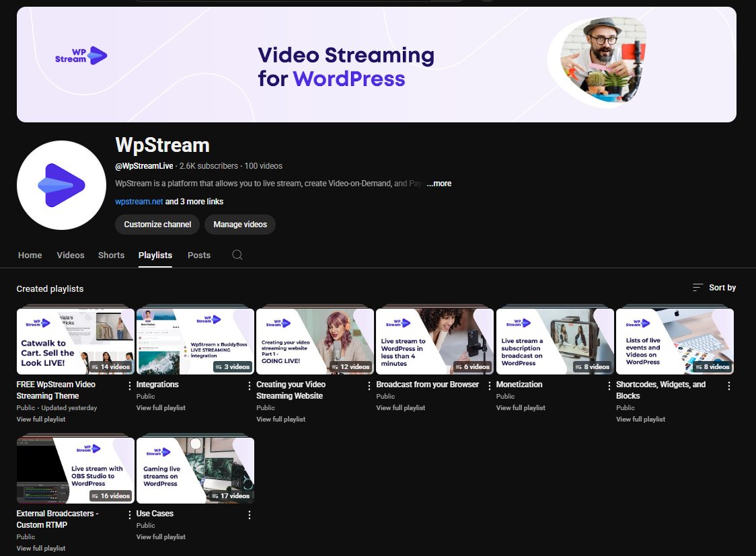This screenshot has height=556, width=756.
Task: Click the Manage videos button
Action: tap(240, 225)
